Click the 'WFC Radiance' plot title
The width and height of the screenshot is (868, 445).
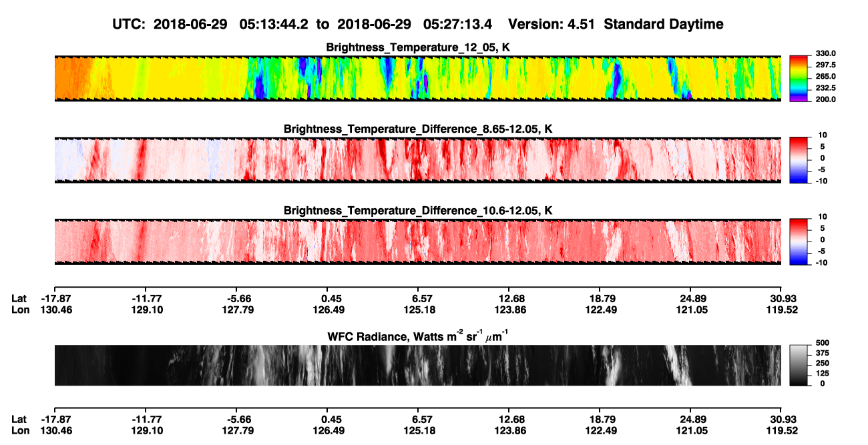[418, 337]
